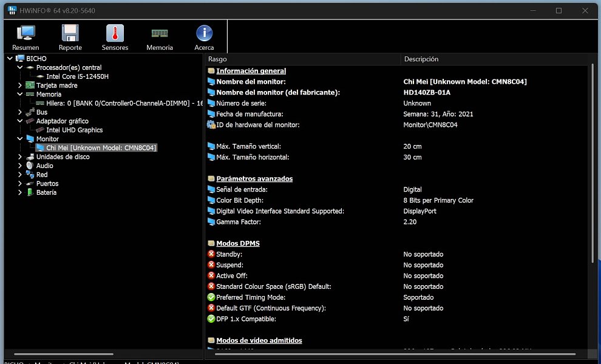
Task: Collapse the Monitor tree node
Action: click(x=20, y=139)
